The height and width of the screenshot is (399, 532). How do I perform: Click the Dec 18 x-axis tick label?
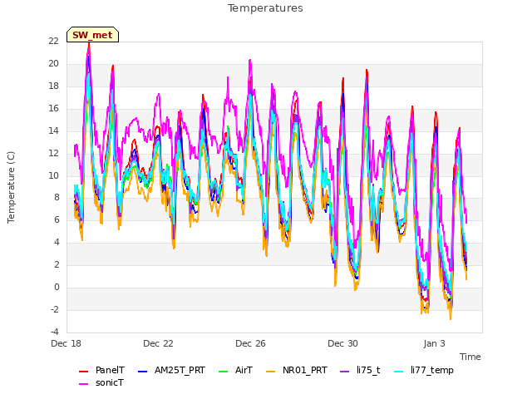tap(66, 343)
